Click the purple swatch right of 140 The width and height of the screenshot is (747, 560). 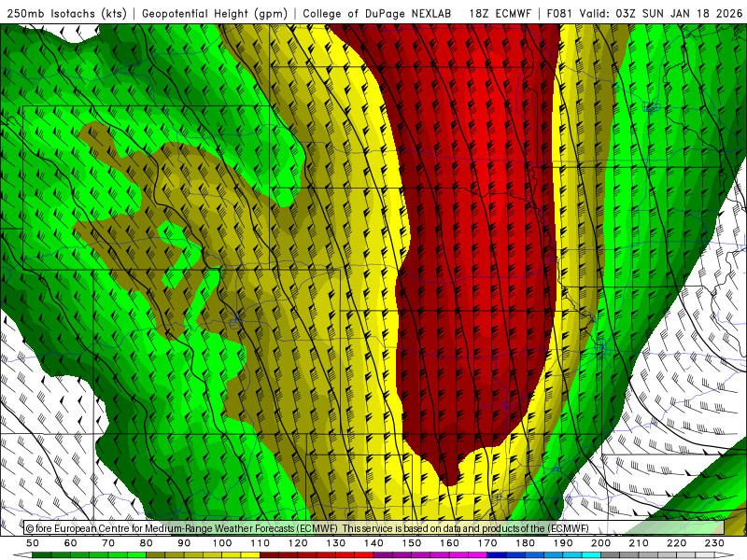coord(383,555)
